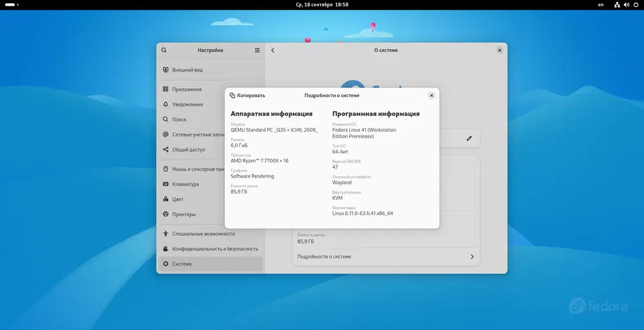Open Сетевые учетные записи section
The image size is (644, 330).
point(211,134)
